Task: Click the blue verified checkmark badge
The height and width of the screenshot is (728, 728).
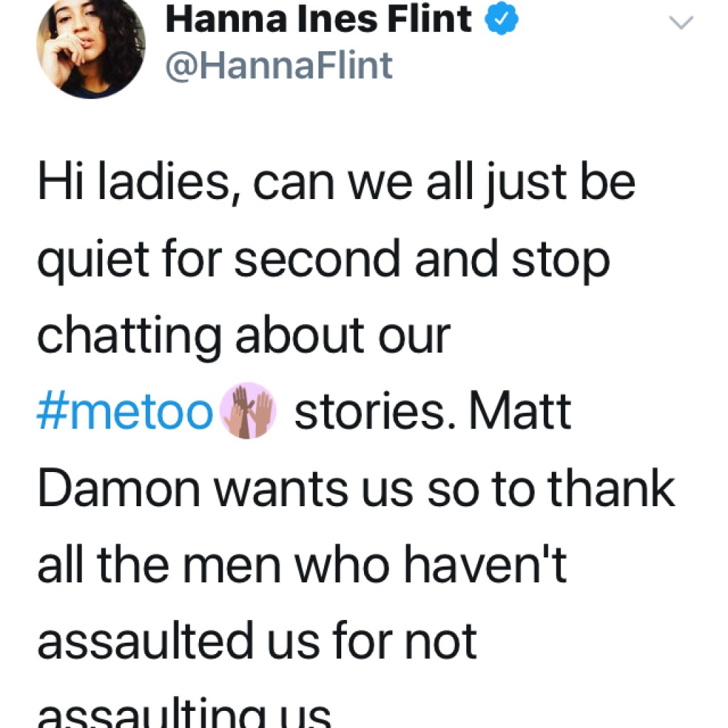Action: 501,19
